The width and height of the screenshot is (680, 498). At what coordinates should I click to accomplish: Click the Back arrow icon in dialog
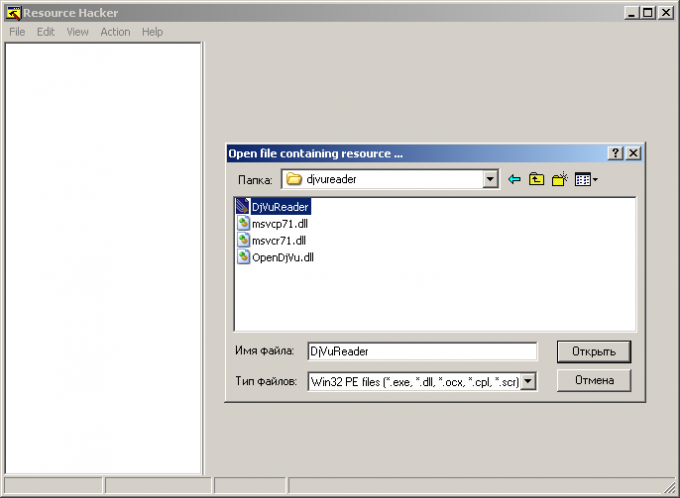(x=515, y=180)
